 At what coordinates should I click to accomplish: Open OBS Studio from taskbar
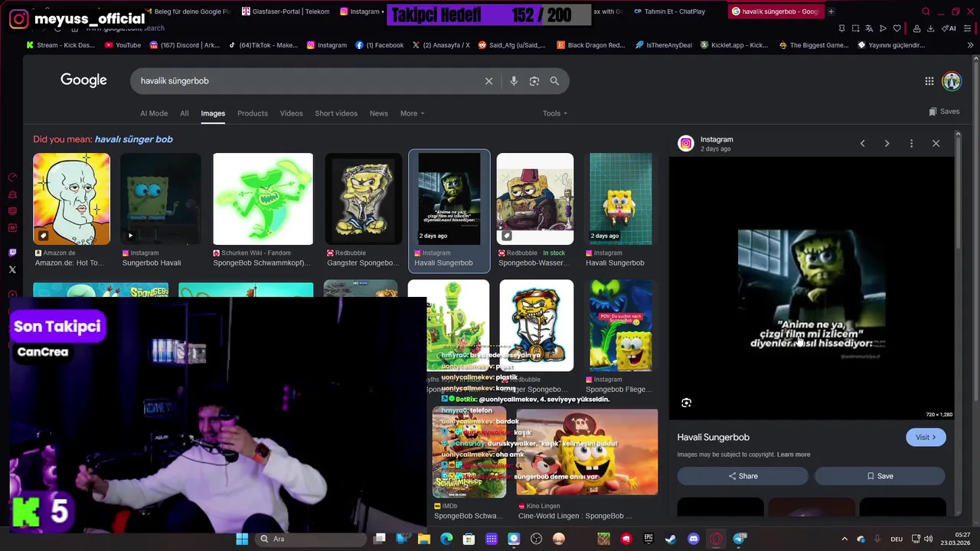[x=536, y=539]
